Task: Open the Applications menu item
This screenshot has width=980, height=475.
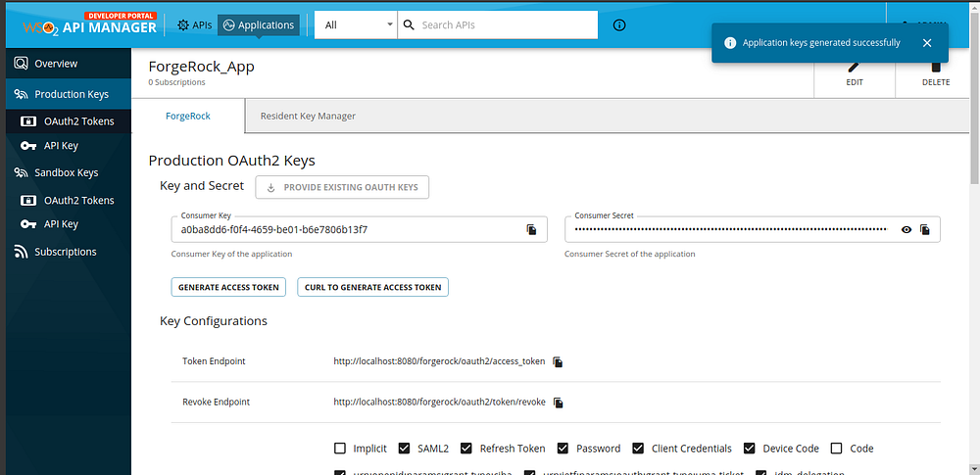Action: [x=259, y=25]
